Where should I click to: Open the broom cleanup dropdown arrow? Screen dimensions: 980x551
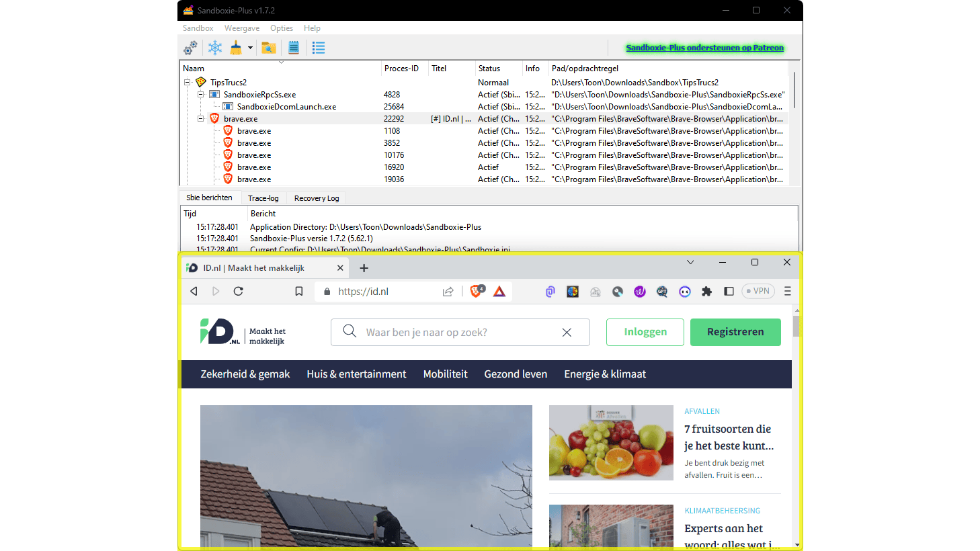(250, 48)
